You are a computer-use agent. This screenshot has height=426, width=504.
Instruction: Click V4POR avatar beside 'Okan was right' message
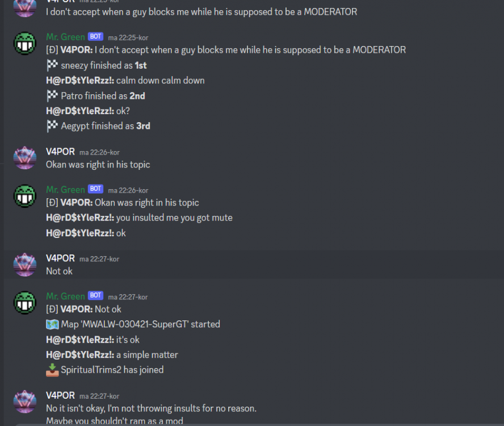25,158
